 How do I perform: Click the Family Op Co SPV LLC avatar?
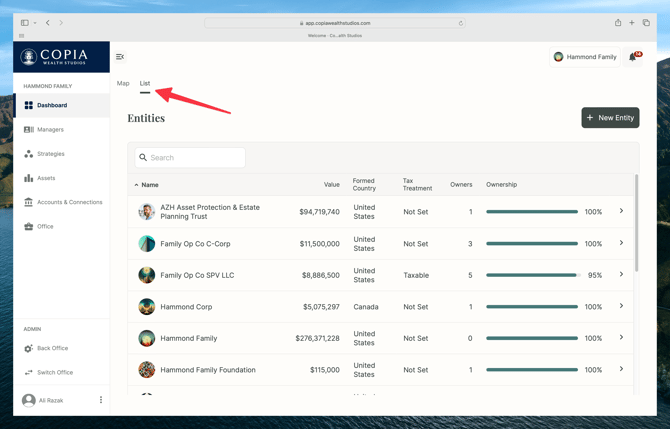(x=147, y=275)
